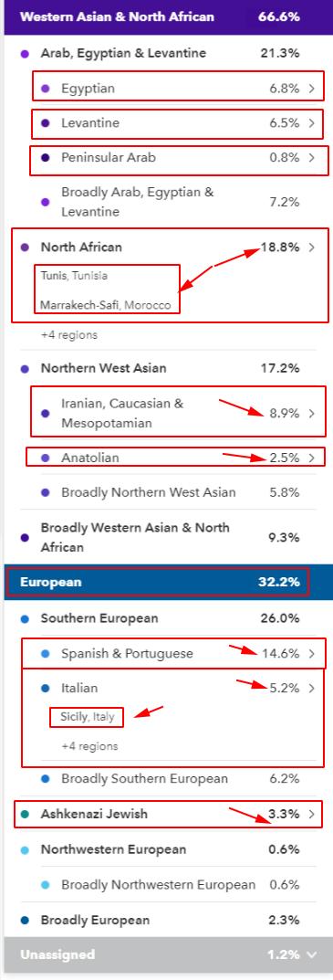This screenshot has height=980, width=333.
Task: Open Iranian, Caucasian & Mesopotamian row
Action: [x=178, y=411]
